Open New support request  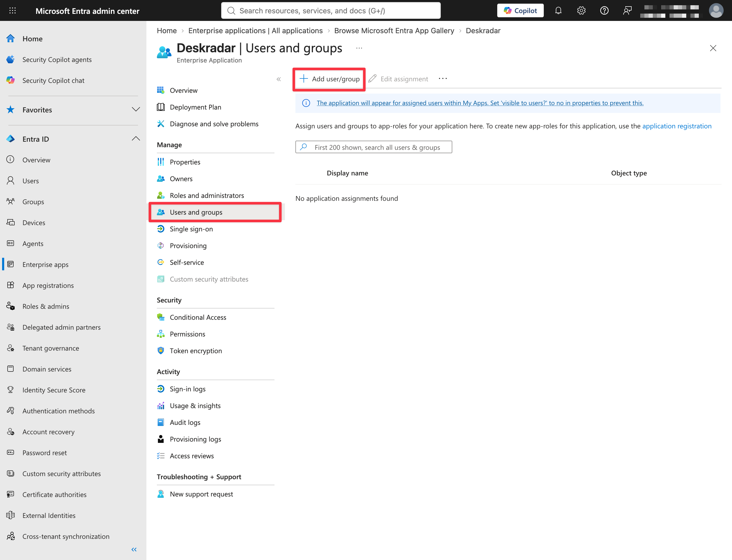[x=201, y=494]
